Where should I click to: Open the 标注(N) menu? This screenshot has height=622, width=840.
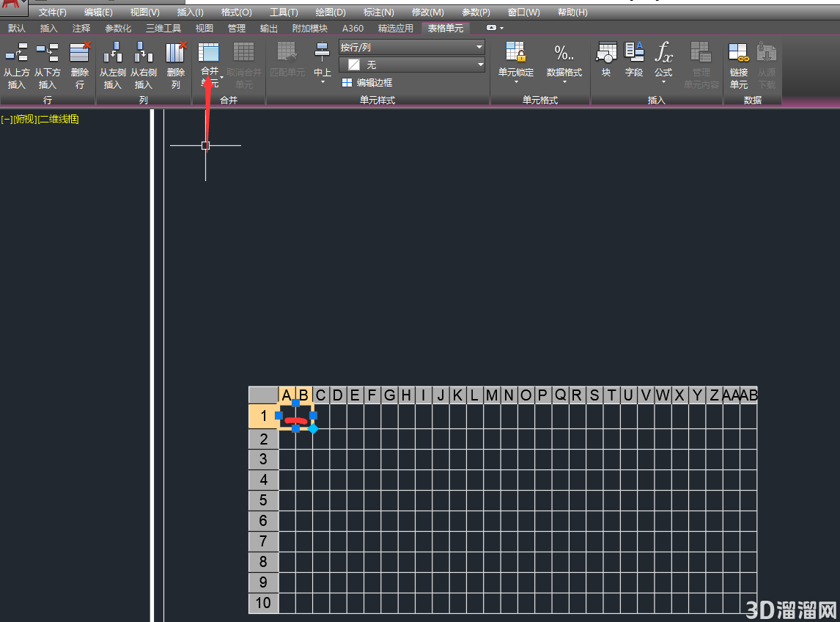tap(378, 12)
